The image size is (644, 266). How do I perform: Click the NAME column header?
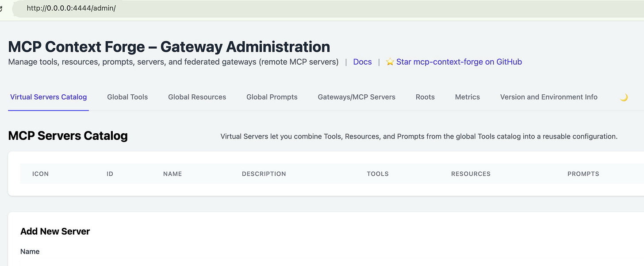pyautogui.click(x=172, y=174)
